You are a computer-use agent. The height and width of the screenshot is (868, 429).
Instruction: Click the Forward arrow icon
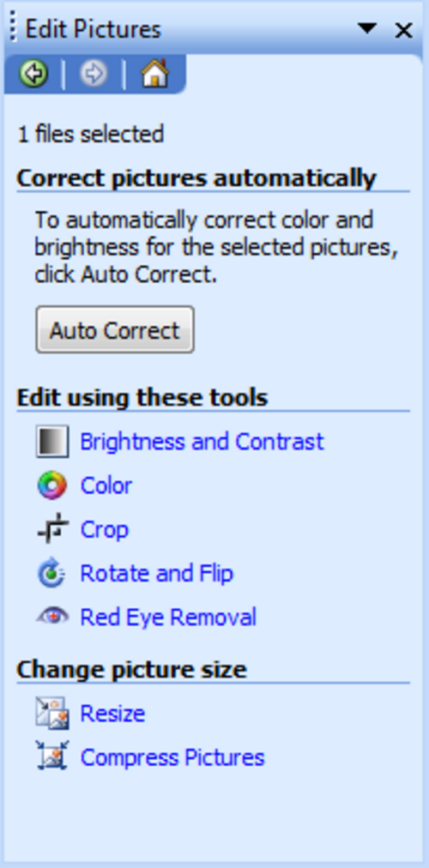click(x=94, y=73)
